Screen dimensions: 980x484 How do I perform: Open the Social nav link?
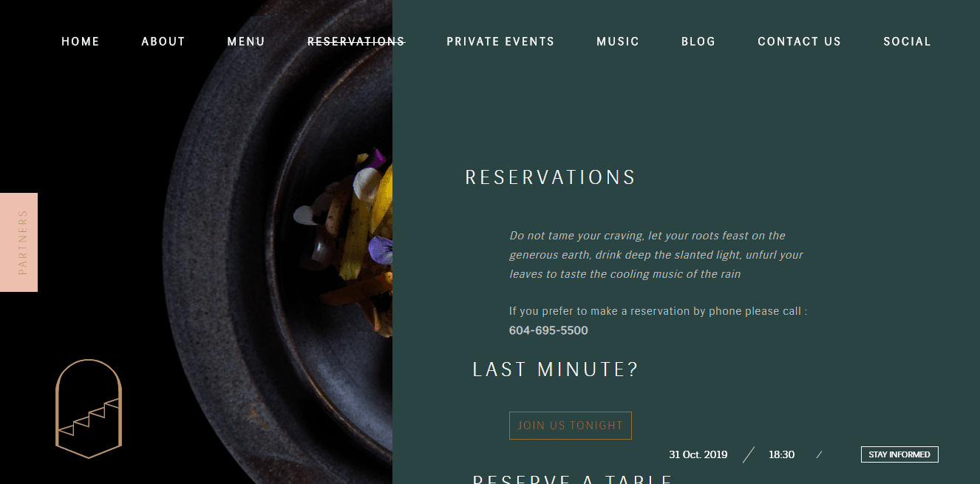(x=908, y=41)
